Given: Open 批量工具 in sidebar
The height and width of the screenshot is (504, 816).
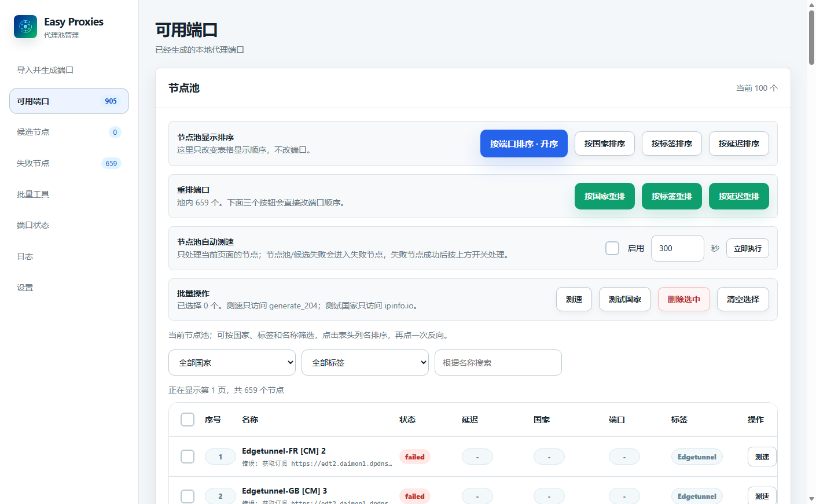Looking at the screenshot, I should coord(69,194).
